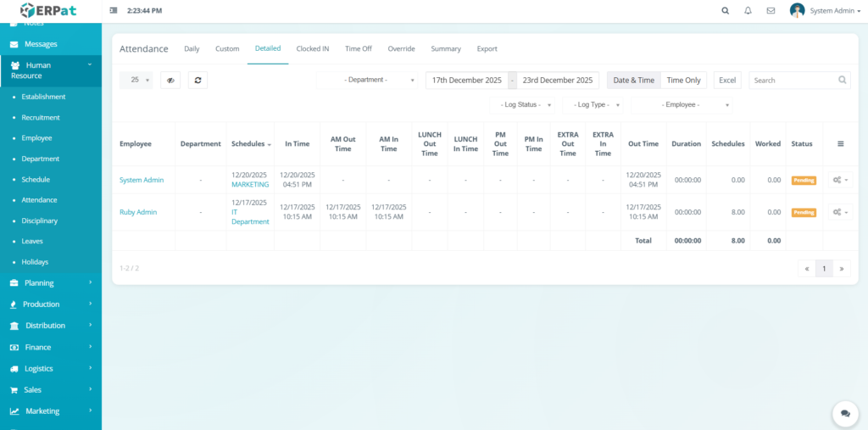868x430 pixels.
Task: Switch to Time Only display mode
Action: (683, 80)
